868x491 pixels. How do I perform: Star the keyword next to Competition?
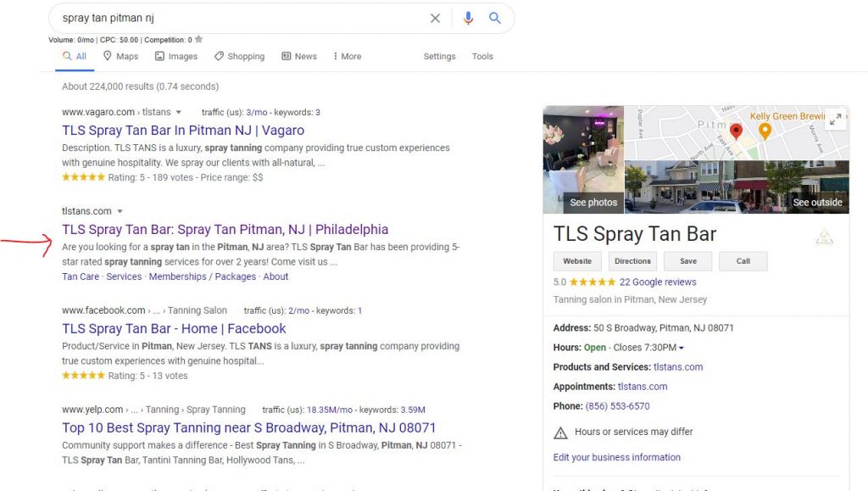click(x=198, y=39)
